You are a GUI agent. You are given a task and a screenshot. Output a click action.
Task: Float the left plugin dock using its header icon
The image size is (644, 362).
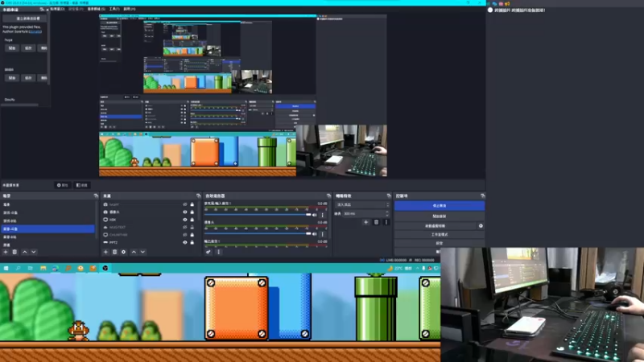coord(42,9)
